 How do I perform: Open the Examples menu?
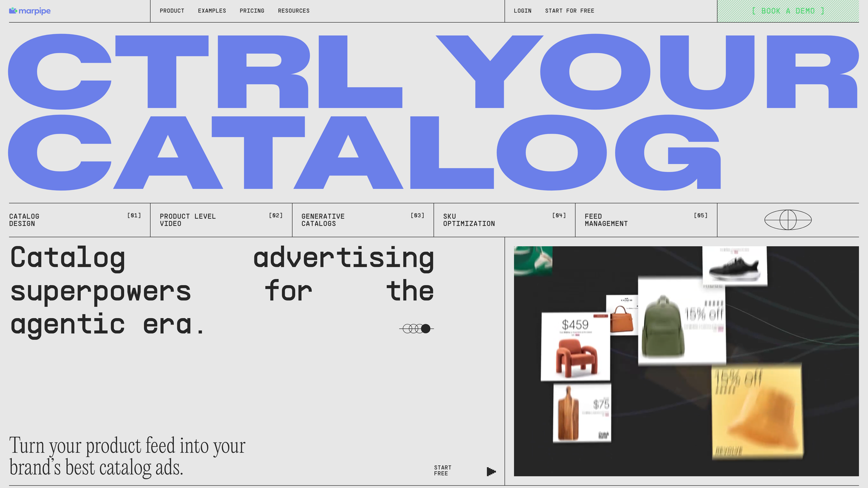[x=212, y=11]
